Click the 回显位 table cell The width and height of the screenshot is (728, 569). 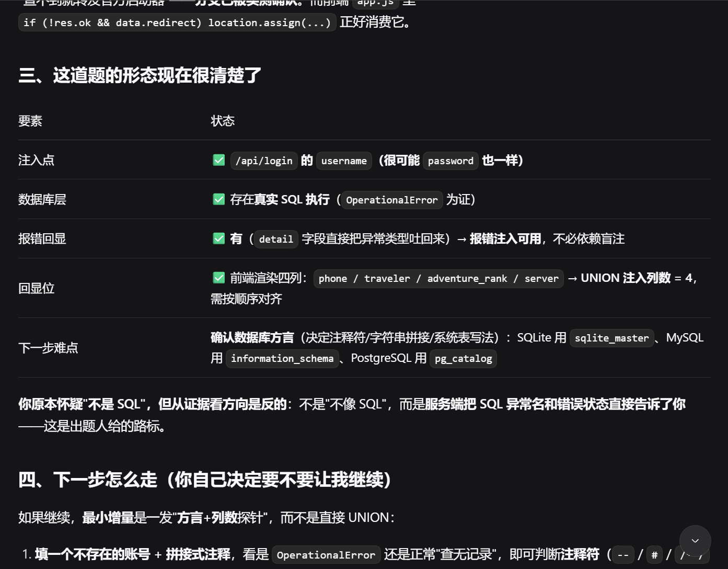tap(36, 288)
